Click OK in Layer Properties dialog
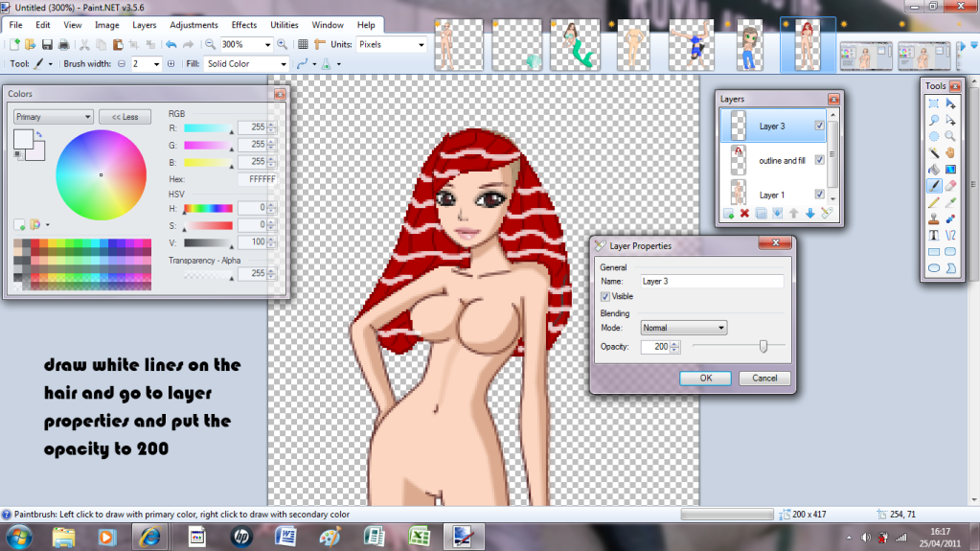This screenshot has height=551, width=980. [x=706, y=379]
